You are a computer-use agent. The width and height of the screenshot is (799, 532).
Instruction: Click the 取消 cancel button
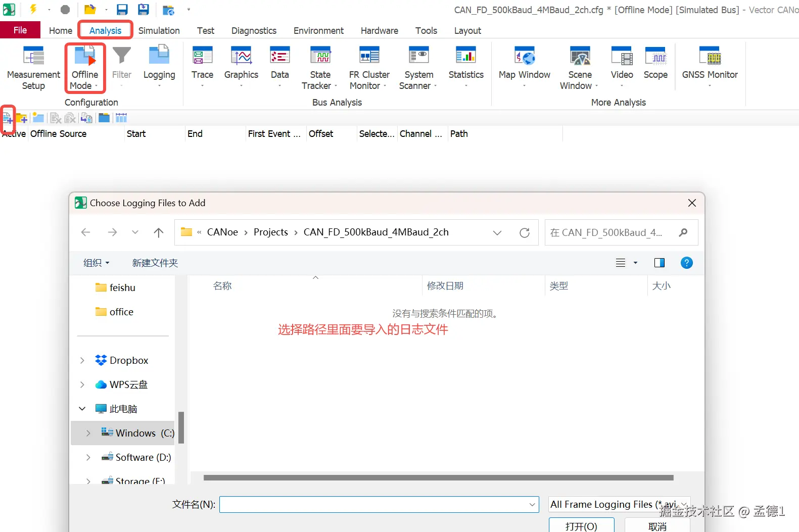click(657, 525)
